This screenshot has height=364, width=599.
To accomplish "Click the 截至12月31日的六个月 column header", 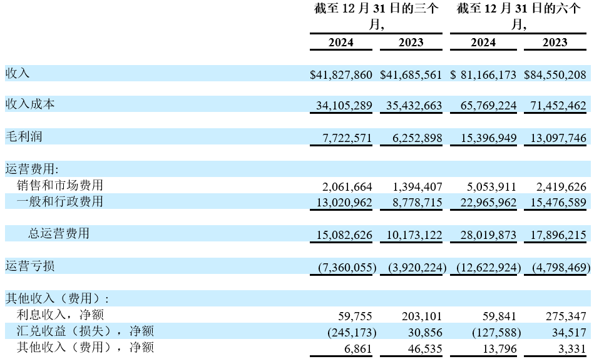I will click(518, 17).
